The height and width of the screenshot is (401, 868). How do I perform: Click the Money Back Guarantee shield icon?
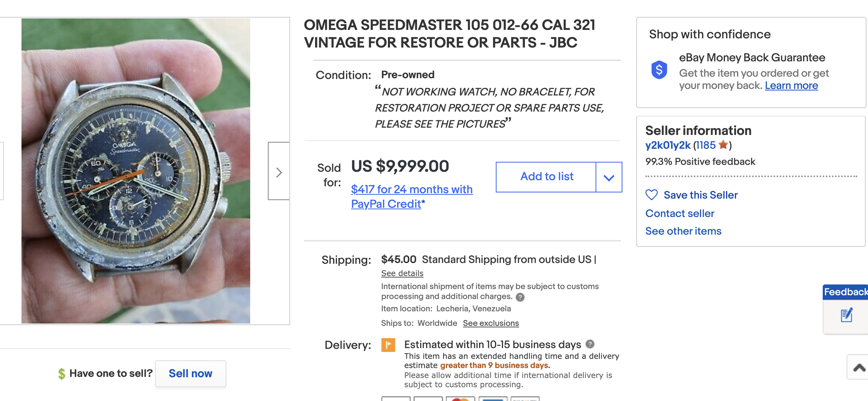[x=659, y=70]
